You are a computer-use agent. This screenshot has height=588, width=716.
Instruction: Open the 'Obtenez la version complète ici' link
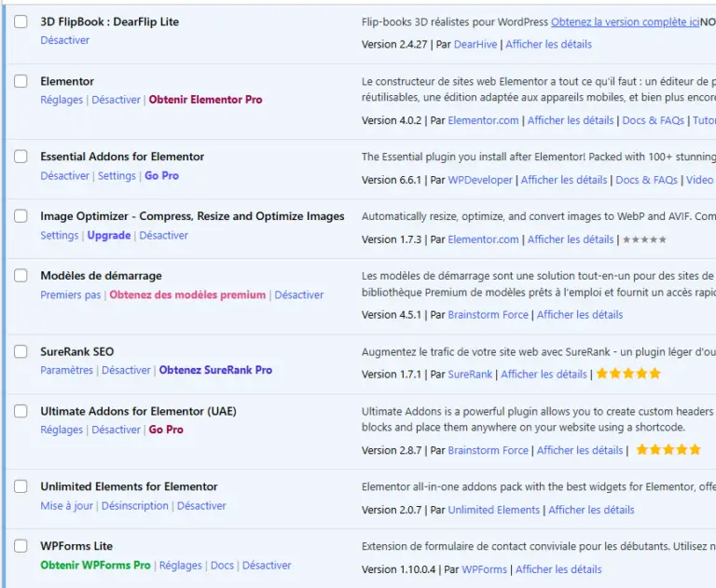(x=625, y=22)
